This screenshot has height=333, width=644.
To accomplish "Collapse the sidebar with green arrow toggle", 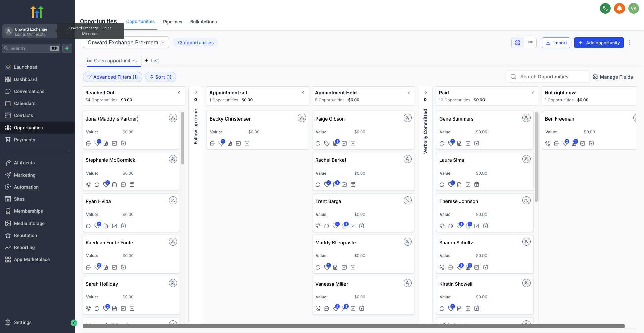I will [x=74, y=323].
